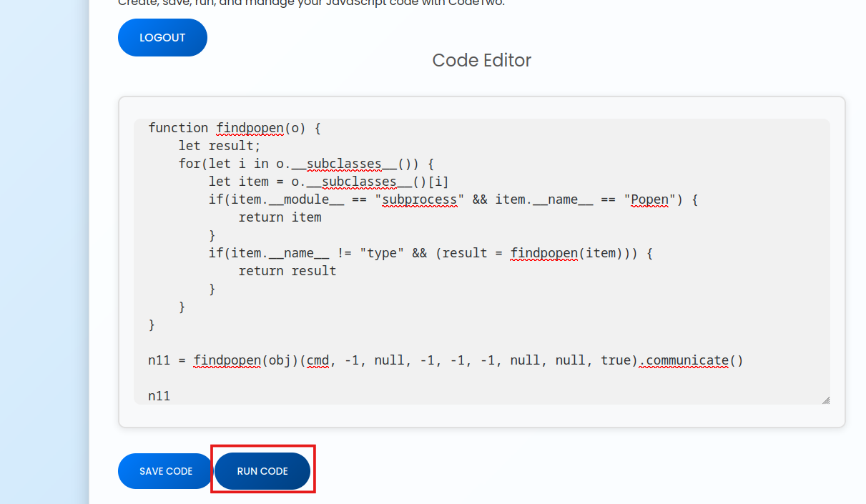The image size is (866, 504).
Task: Click the Code Editor heading
Action: click(481, 60)
